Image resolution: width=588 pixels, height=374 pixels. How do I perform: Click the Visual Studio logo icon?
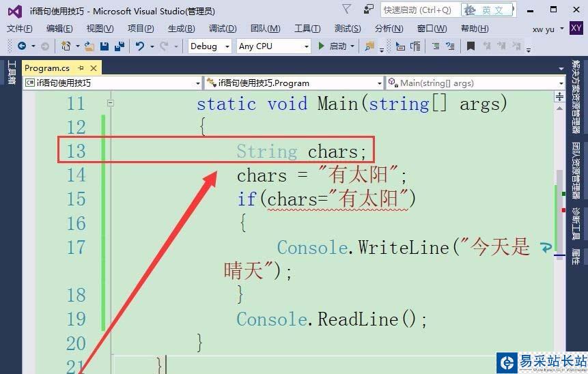pyautogui.click(x=14, y=11)
